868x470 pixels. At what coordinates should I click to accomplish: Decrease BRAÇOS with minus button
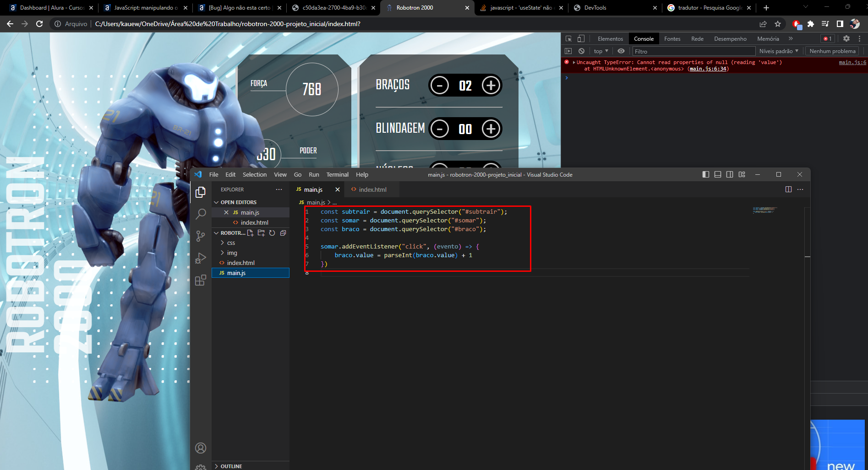coord(440,85)
